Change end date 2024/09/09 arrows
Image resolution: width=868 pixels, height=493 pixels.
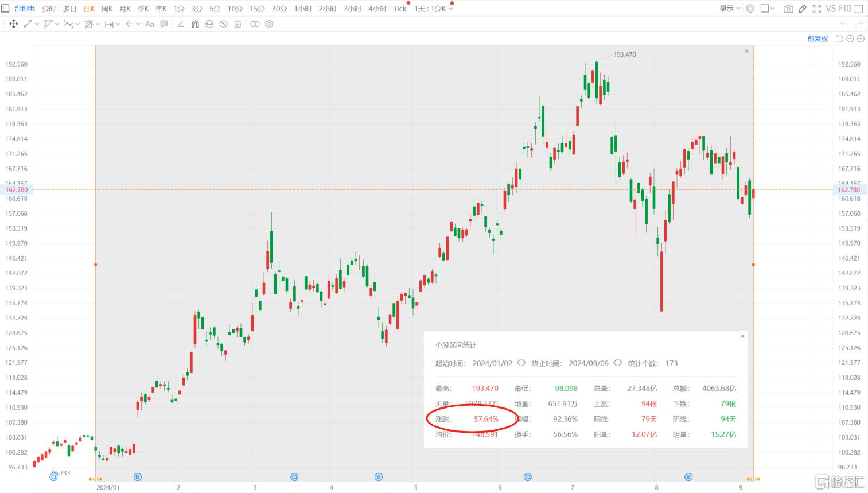point(618,363)
